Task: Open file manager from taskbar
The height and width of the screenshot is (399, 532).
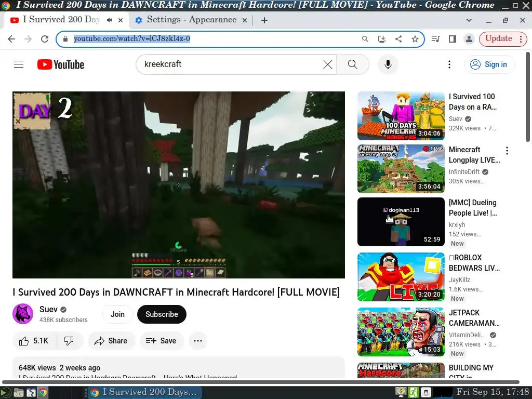Action: click(18, 393)
